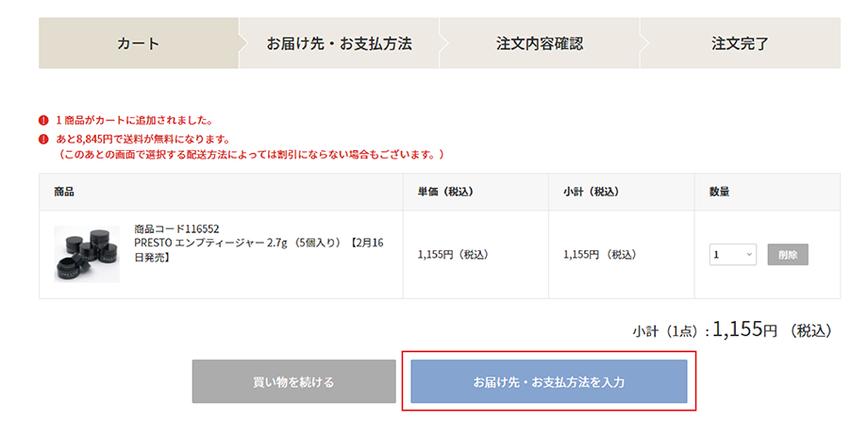Click the alert icon beside the free-shipping message

coord(43,139)
